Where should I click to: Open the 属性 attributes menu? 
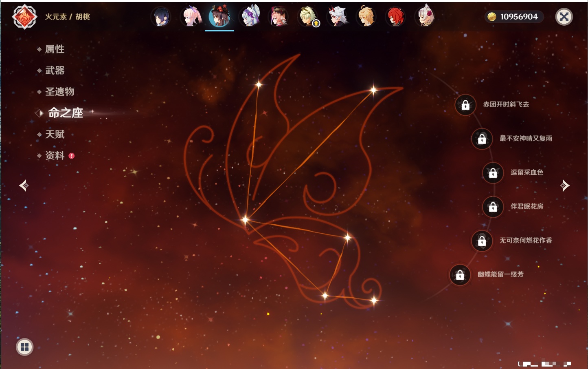[x=55, y=49]
